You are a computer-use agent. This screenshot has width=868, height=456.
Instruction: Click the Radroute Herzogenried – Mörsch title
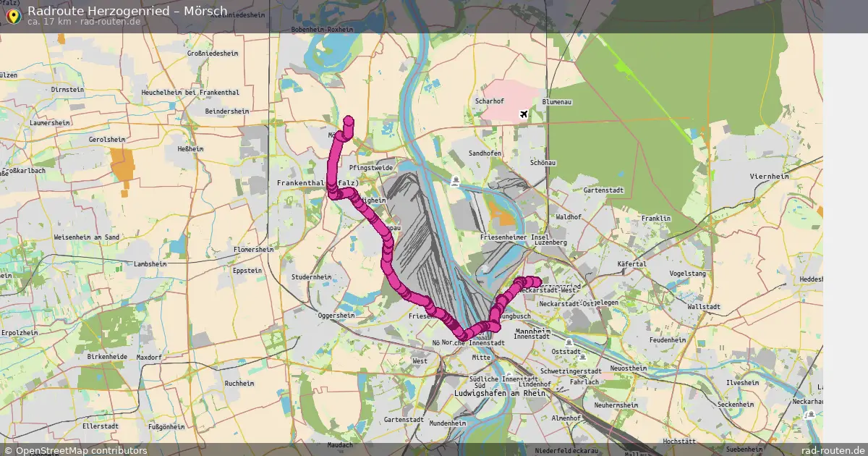(127, 10)
